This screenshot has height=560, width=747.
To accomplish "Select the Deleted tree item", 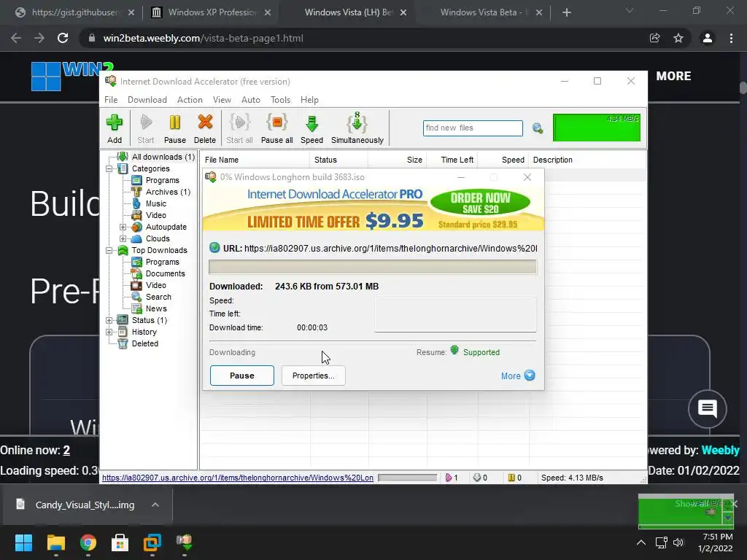I will click(x=145, y=343).
